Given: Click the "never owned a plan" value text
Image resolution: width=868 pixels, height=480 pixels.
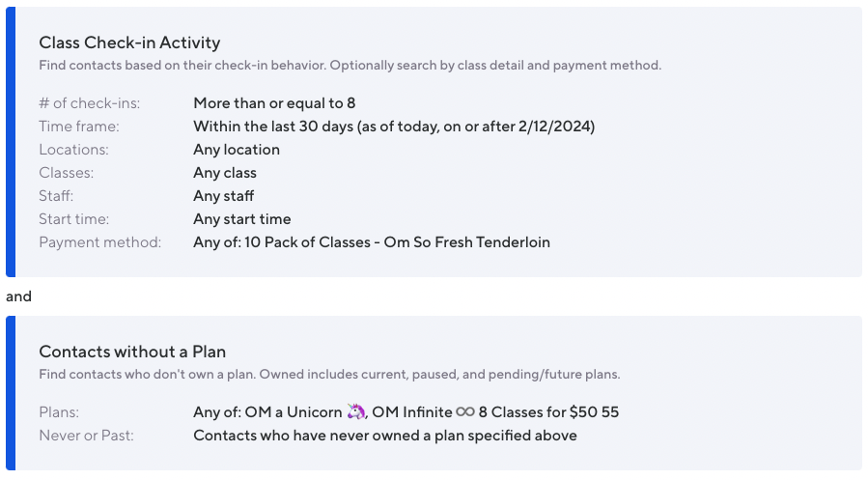Looking at the screenshot, I should [x=385, y=436].
